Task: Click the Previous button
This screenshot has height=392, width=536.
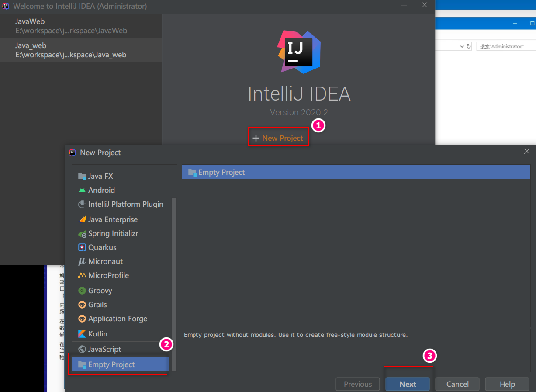Action: (358, 384)
